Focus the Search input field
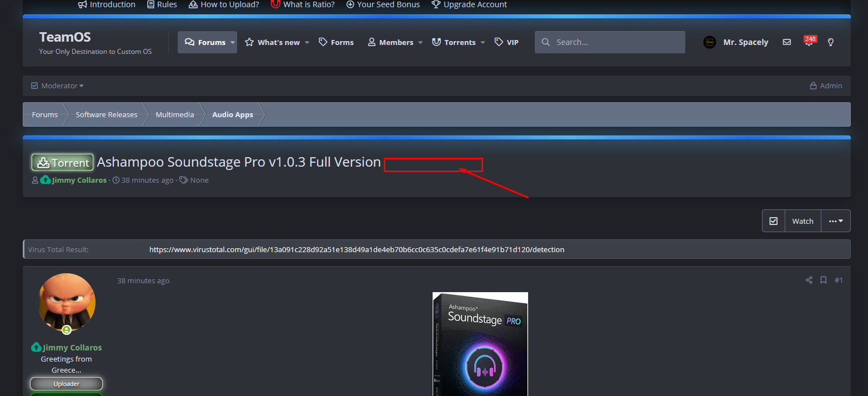The width and height of the screenshot is (868, 396). point(610,42)
